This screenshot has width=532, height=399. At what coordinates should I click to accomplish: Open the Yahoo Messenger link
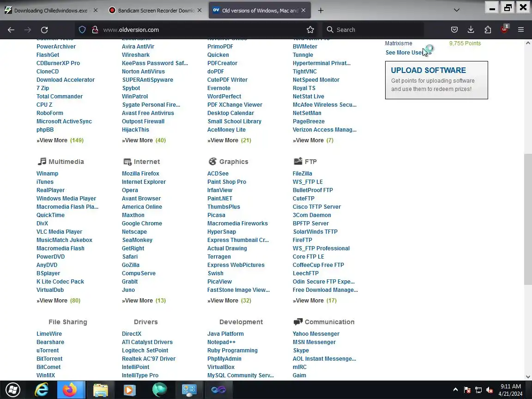coord(316,334)
